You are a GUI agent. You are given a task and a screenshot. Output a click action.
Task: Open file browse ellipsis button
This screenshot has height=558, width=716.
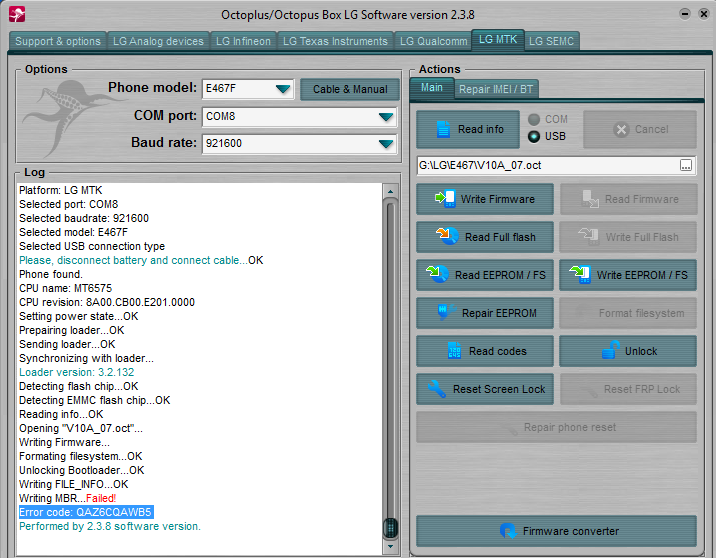point(685,165)
